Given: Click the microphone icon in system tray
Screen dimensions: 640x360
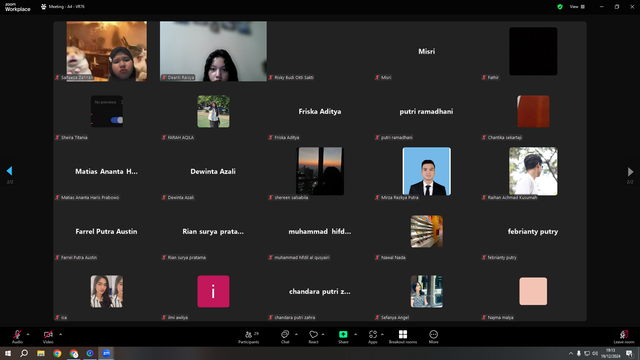Looking at the screenshot, I should [x=578, y=353].
